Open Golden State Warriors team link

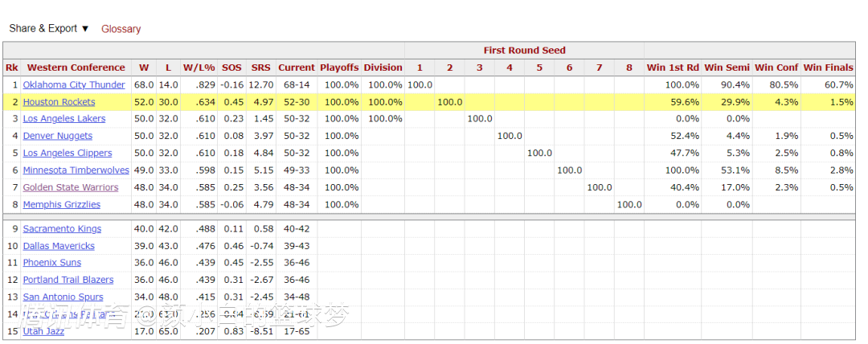[71, 187]
